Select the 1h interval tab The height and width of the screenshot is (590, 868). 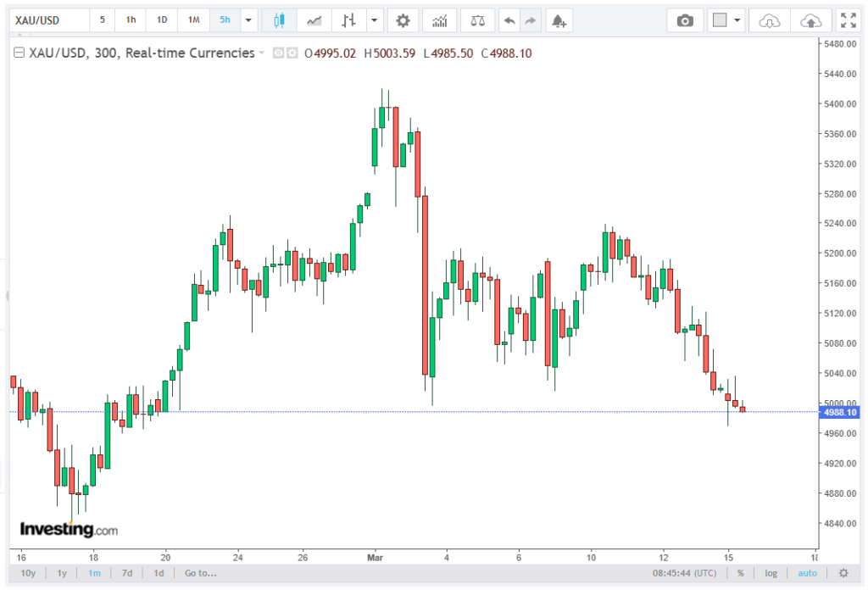[x=131, y=20]
